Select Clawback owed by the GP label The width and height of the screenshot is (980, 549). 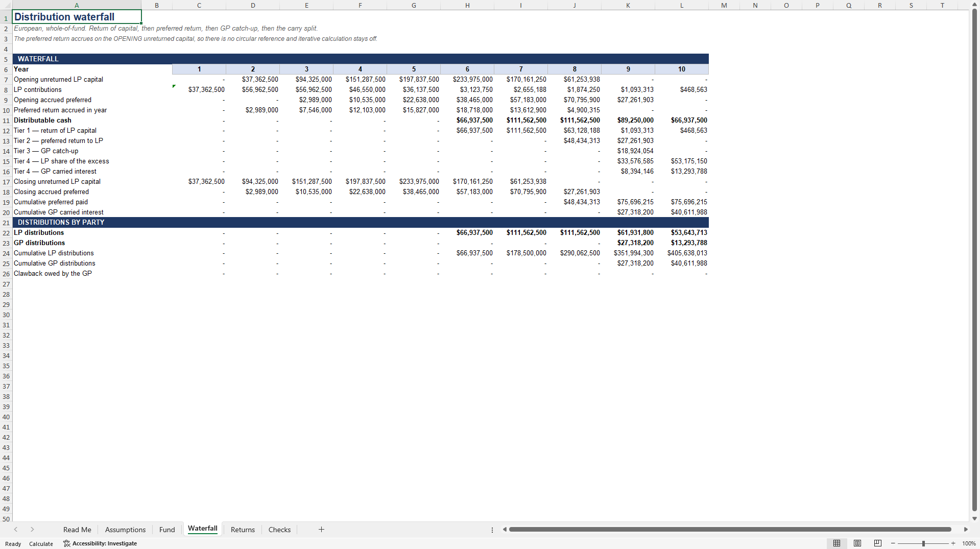coord(53,273)
